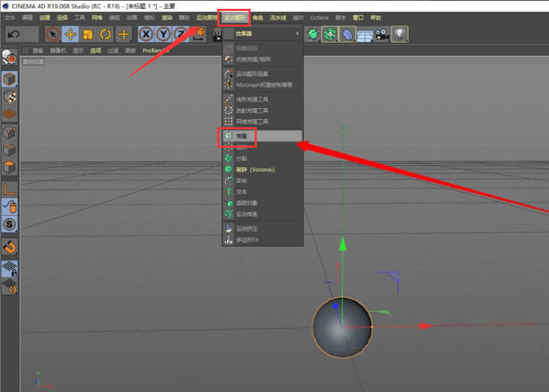Enable Points mode in left sidebar
Image resolution: width=549 pixels, height=392 pixels.
click(x=10, y=133)
